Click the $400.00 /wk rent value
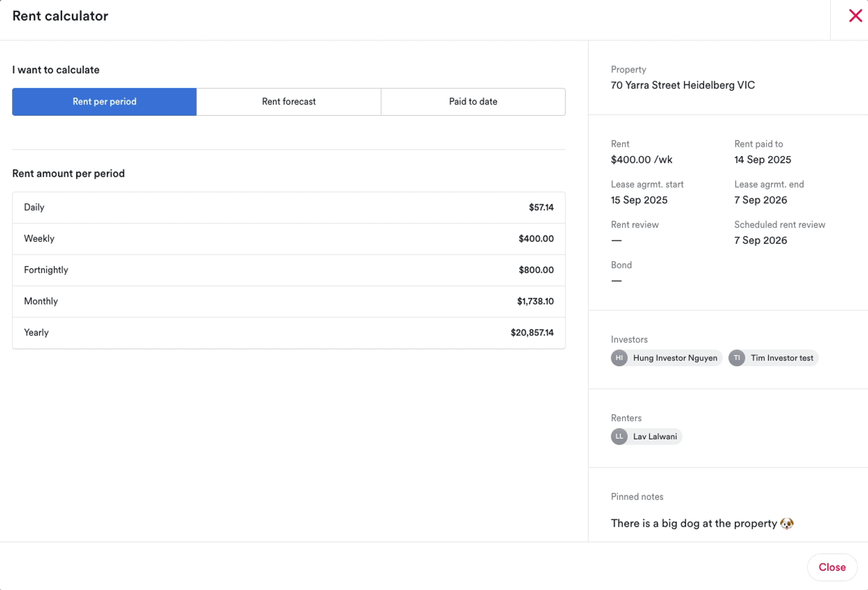The height and width of the screenshot is (590, 868). 641,159
